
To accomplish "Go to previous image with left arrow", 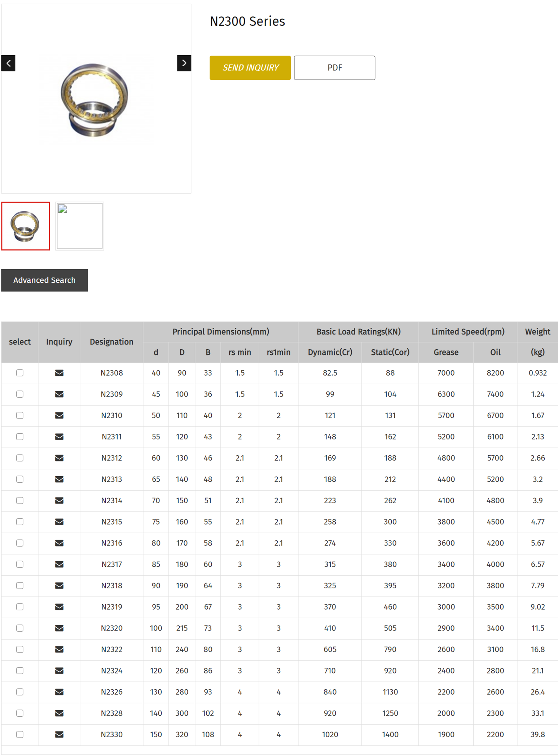I will (8, 63).
